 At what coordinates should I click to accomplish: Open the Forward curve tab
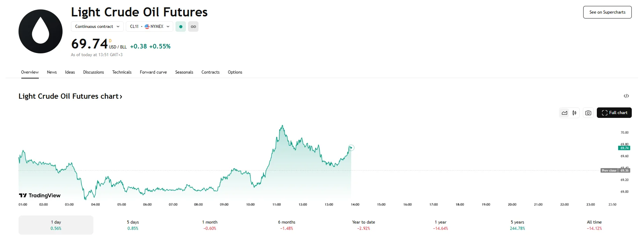click(x=153, y=72)
